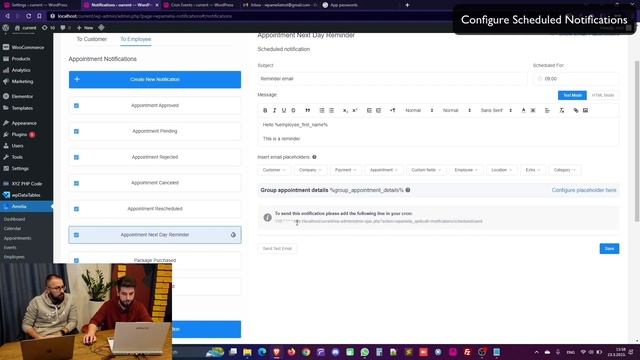Screen dimensions: 640x360
Task: Toggle Appointment Pending notification checkbox
Action: pyautogui.click(x=76, y=131)
